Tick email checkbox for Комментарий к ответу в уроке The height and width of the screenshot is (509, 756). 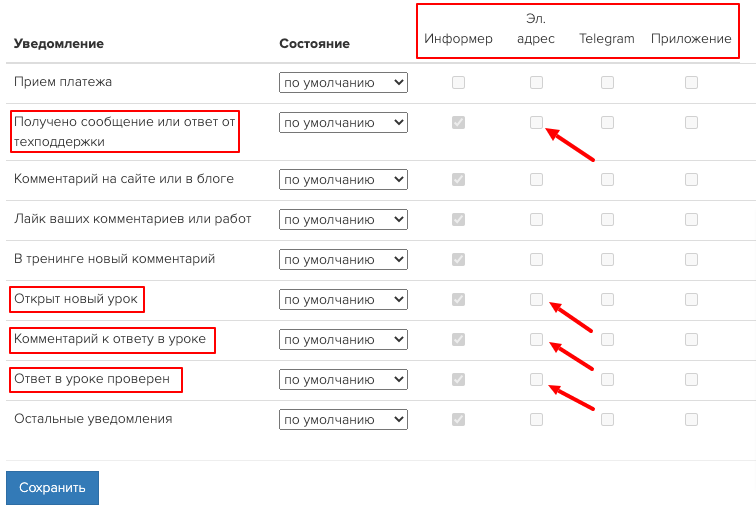pyautogui.click(x=536, y=339)
